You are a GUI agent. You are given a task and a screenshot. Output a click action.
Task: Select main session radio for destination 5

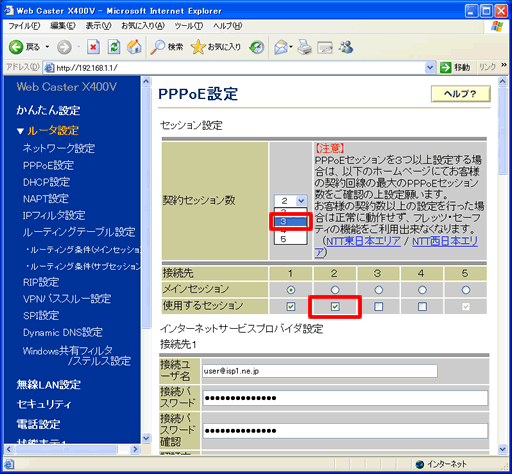click(x=466, y=290)
